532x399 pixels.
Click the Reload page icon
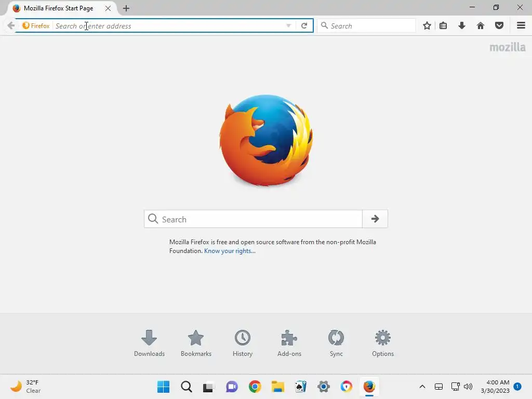(304, 26)
